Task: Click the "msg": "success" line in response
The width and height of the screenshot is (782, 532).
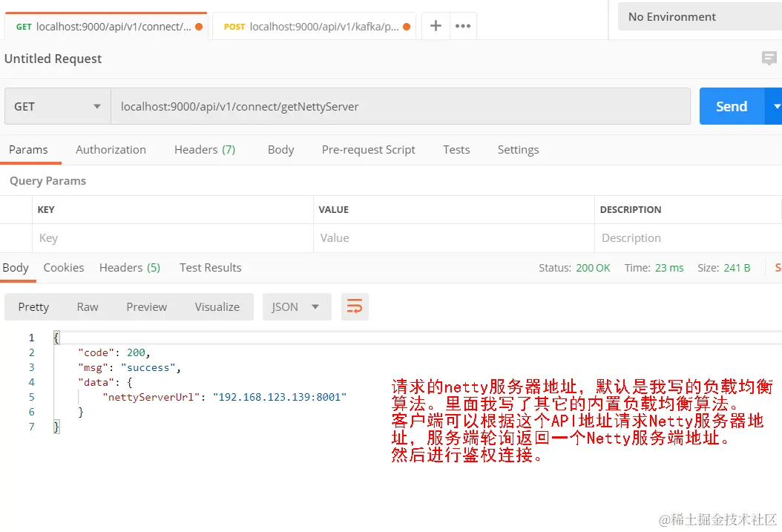Action: pos(129,367)
